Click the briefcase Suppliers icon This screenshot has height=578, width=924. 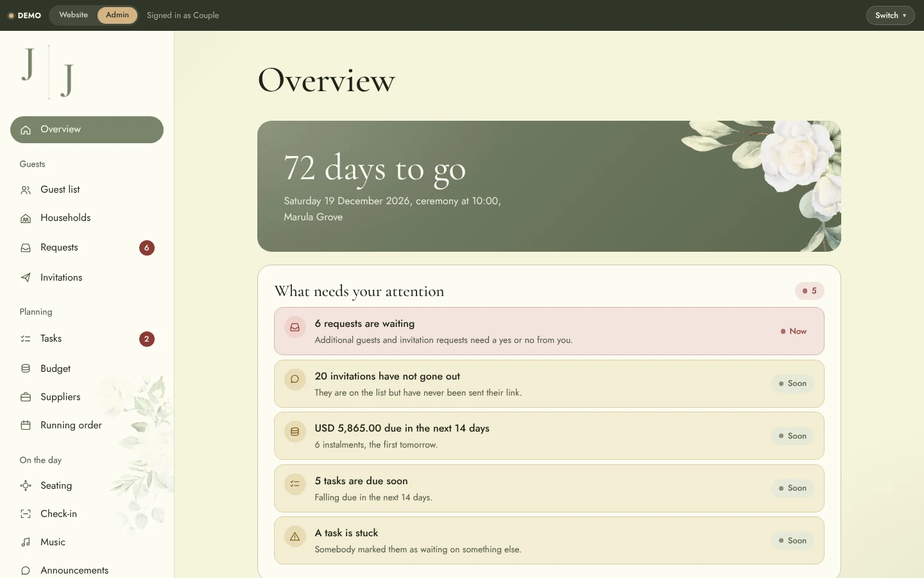coord(26,397)
